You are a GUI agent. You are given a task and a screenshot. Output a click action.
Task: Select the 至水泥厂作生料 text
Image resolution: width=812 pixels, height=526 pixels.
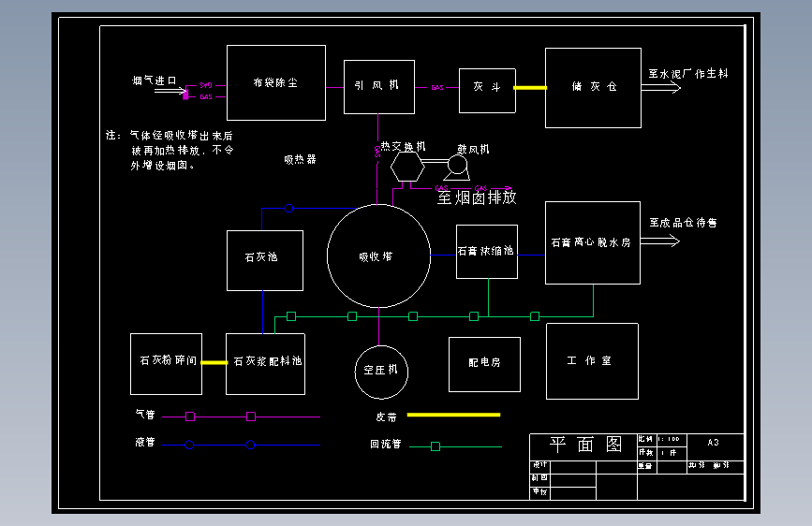(x=688, y=74)
